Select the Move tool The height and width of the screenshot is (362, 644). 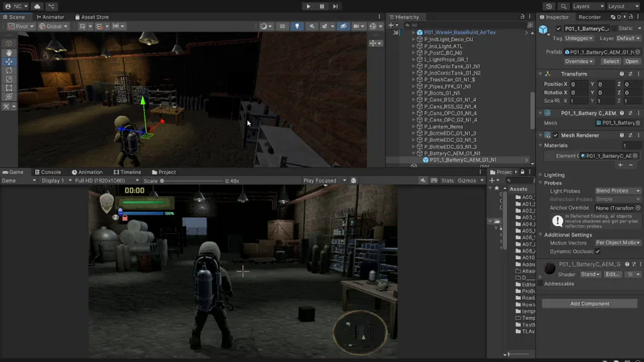(x=9, y=62)
